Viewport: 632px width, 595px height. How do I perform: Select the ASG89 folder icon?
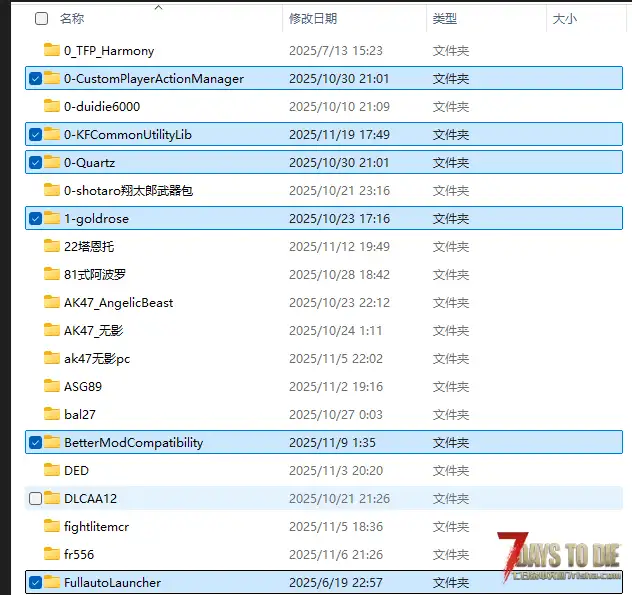(52, 386)
